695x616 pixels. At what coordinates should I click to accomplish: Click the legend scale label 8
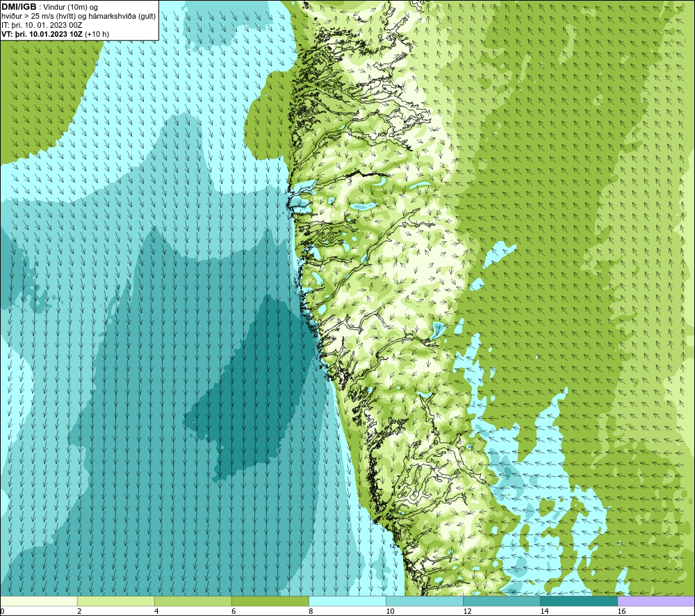[311, 611]
